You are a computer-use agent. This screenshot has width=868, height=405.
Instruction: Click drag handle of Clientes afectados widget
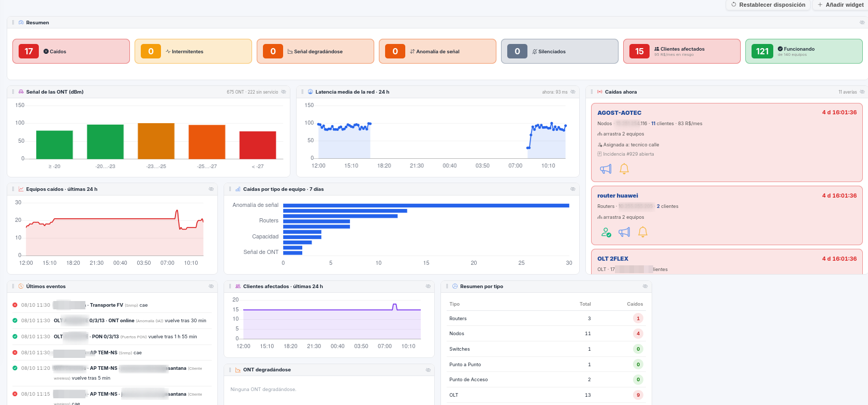230,287
